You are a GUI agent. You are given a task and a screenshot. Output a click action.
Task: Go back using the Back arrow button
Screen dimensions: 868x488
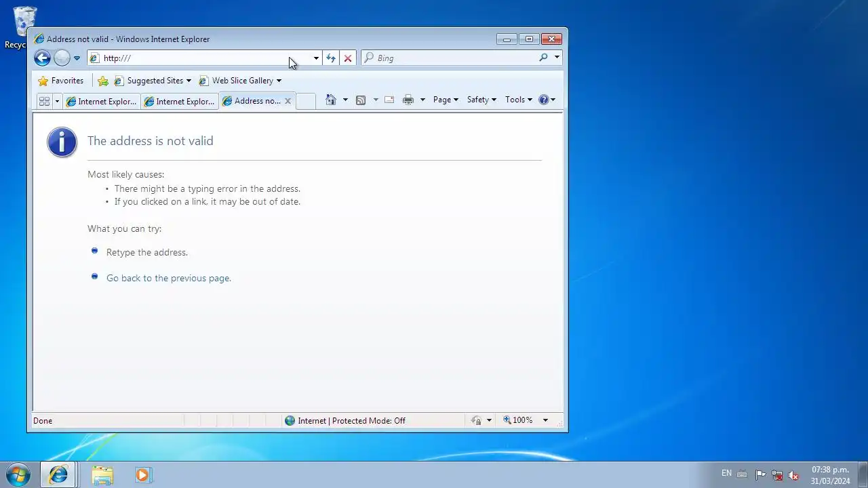42,58
